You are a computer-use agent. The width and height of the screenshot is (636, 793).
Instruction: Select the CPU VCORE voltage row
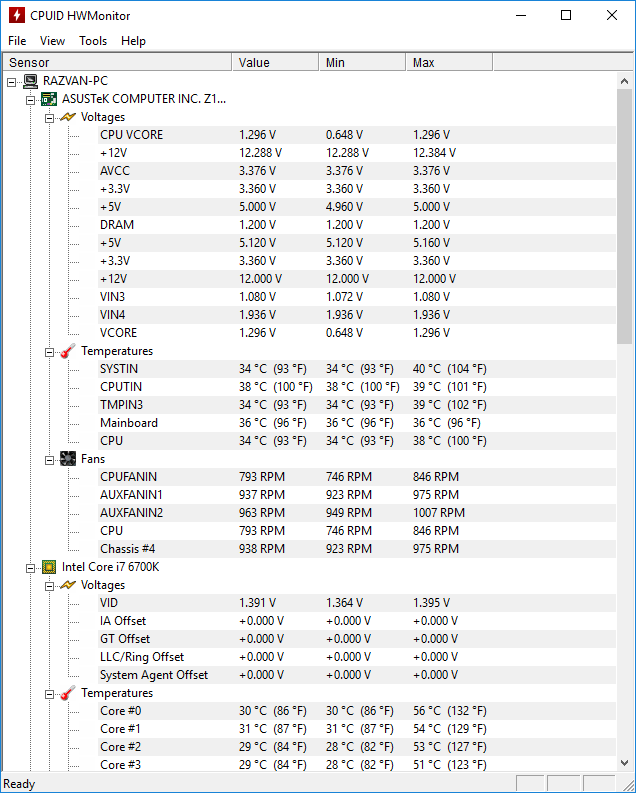point(357,135)
